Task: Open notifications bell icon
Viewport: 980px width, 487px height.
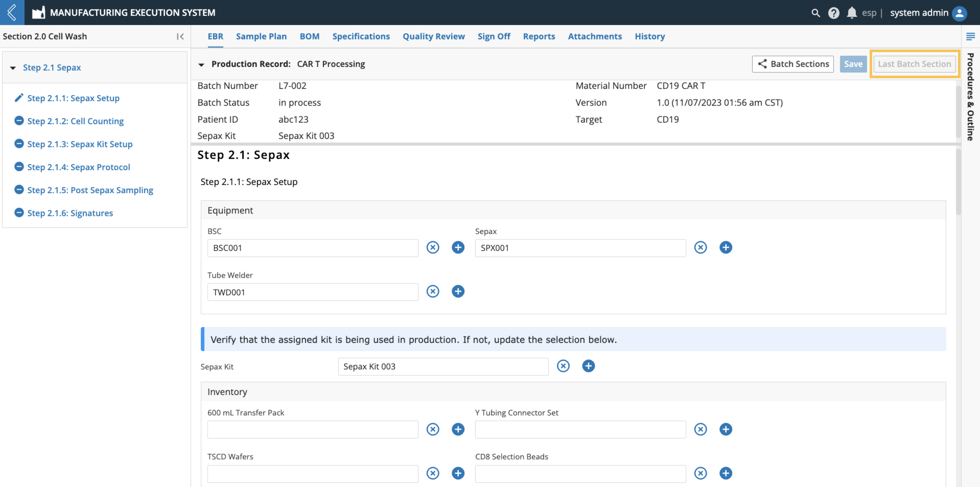Action: click(x=852, y=13)
